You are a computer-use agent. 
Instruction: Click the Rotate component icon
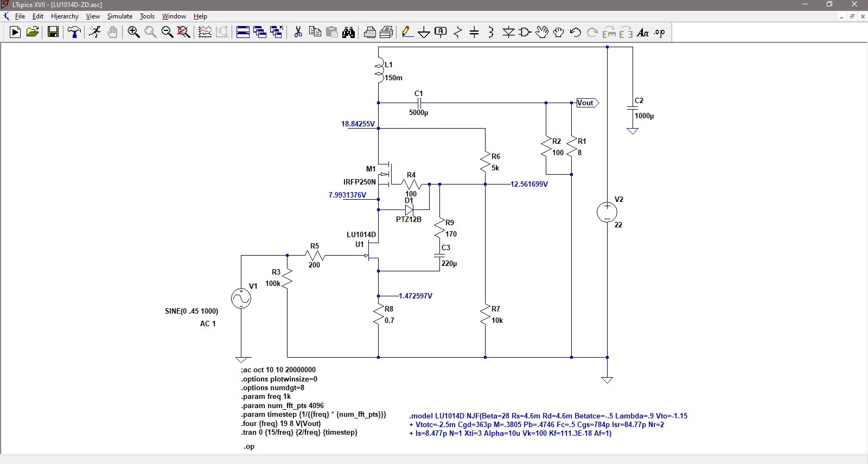(x=609, y=33)
